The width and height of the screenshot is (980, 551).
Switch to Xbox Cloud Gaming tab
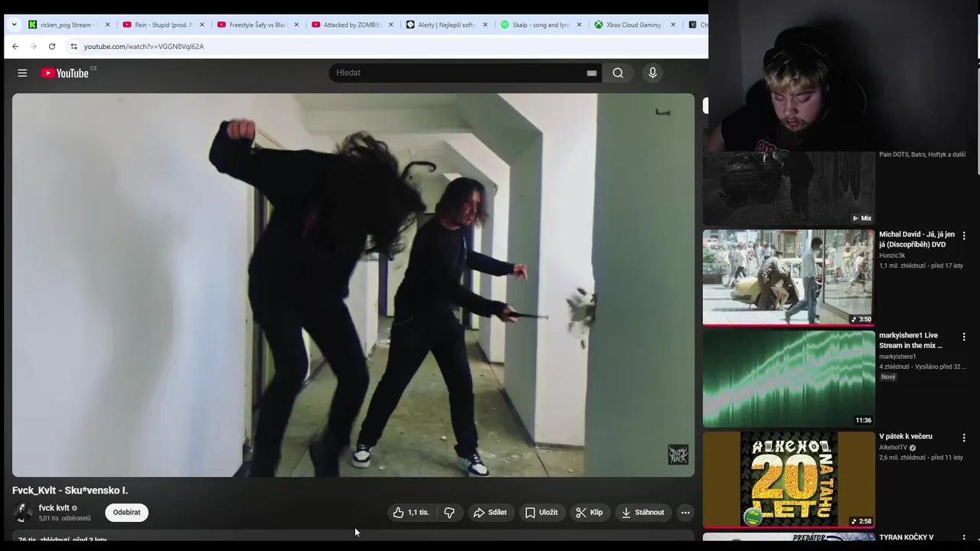pos(634,24)
